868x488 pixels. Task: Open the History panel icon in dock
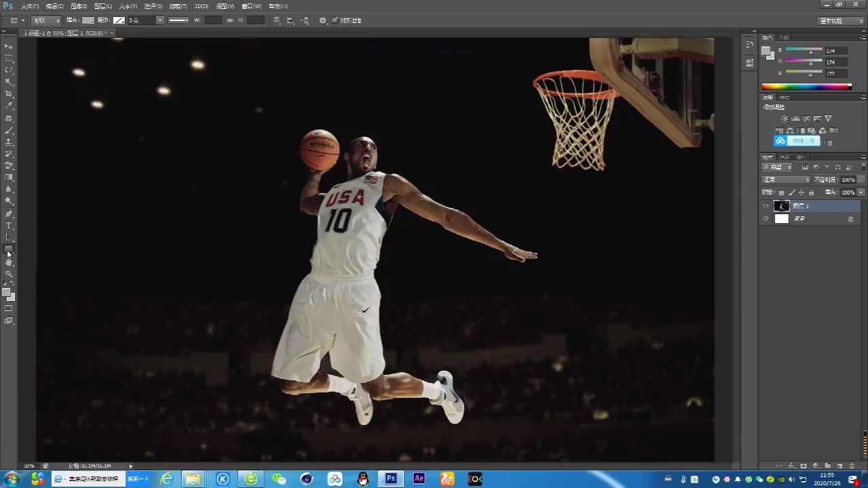tap(749, 45)
